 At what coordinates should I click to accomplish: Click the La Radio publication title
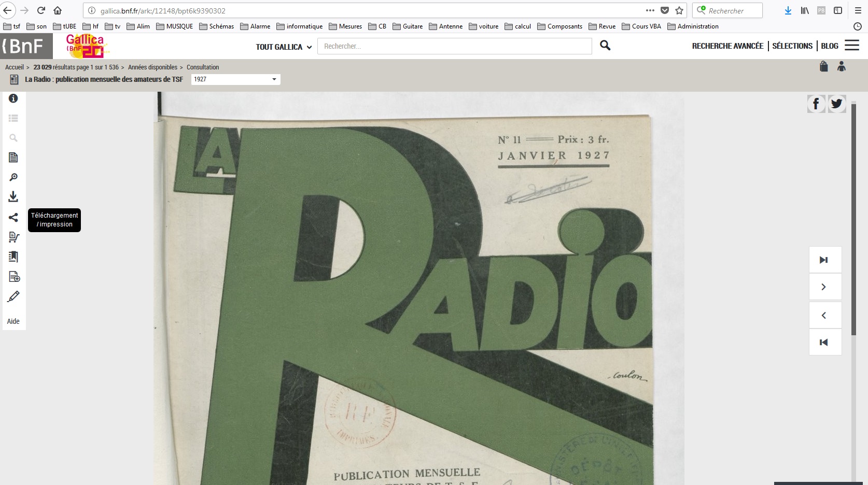point(104,79)
